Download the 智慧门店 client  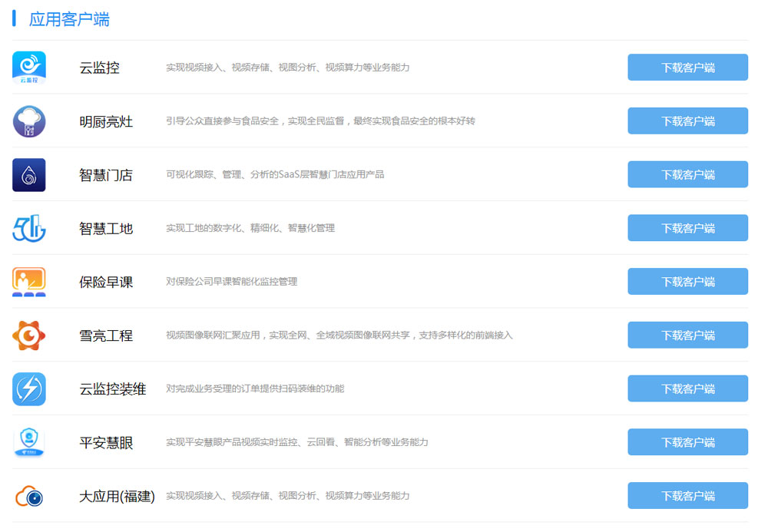point(687,175)
